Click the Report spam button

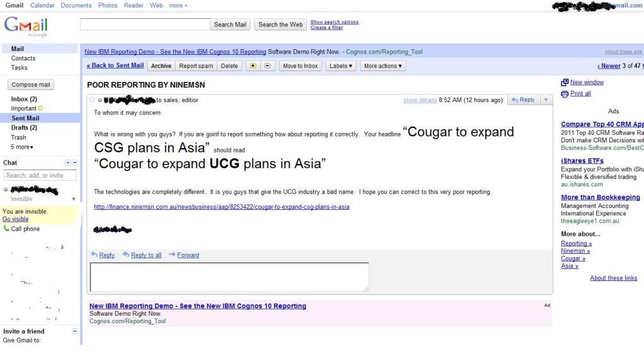(196, 66)
